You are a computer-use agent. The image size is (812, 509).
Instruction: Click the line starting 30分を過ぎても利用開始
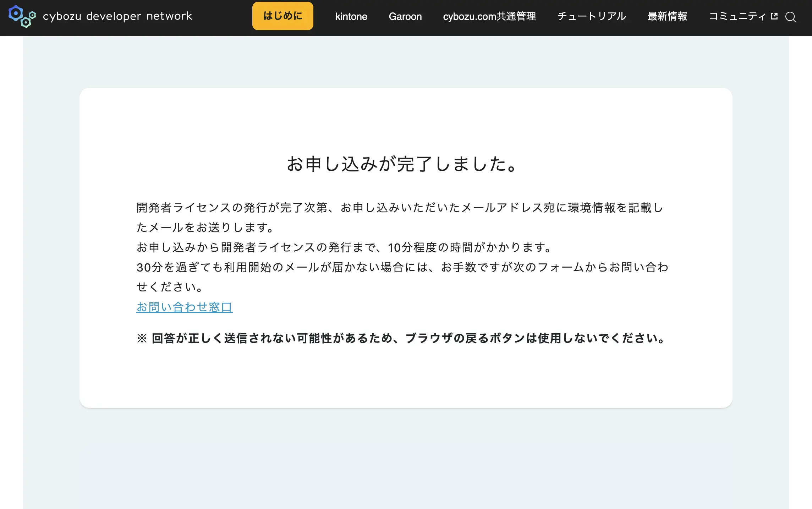tap(402, 277)
